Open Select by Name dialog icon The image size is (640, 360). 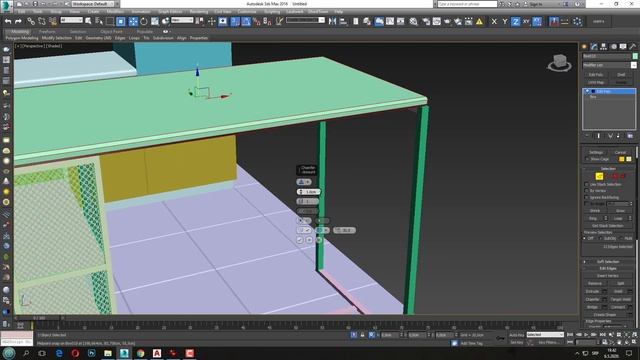pos(99,21)
